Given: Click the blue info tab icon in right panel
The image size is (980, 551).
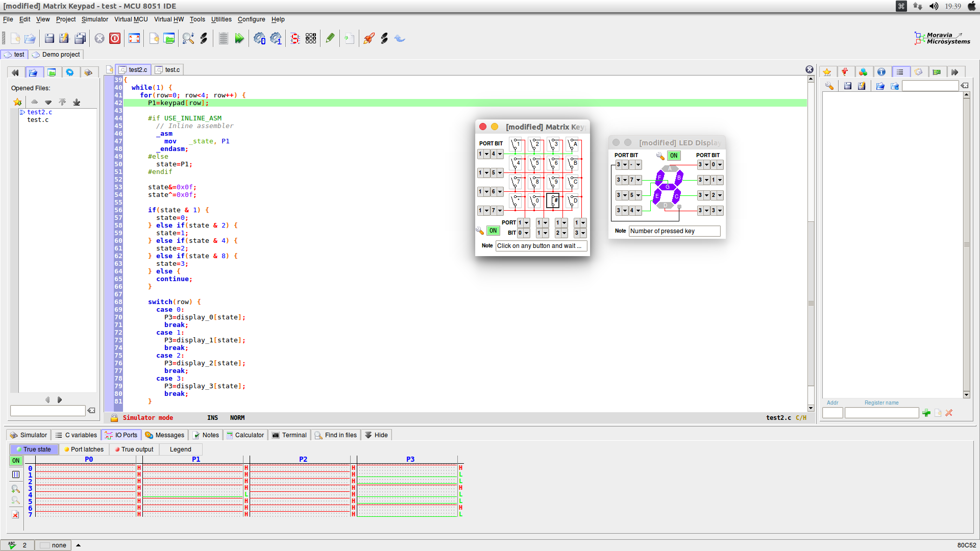Looking at the screenshot, I should [881, 72].
